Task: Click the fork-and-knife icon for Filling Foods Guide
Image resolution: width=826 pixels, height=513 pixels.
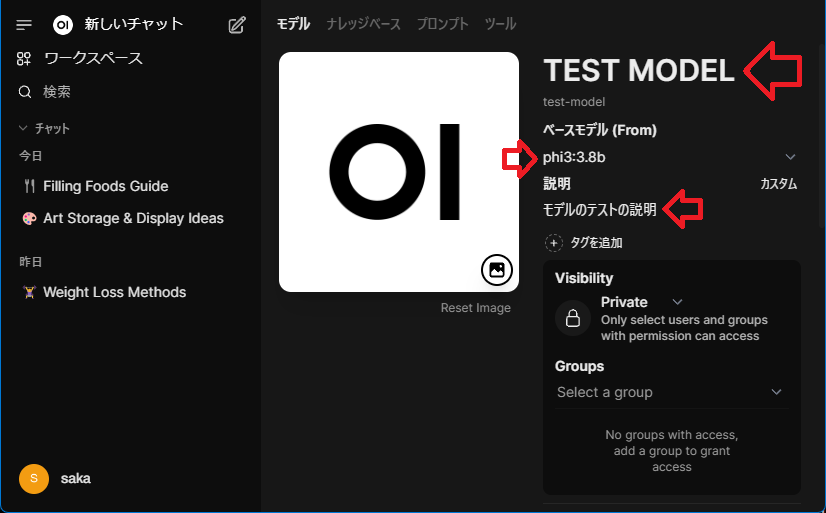Action: [x=30, y=186]
